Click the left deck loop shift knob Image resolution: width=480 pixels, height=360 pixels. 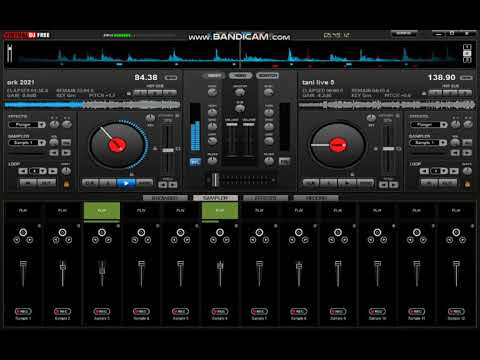(x=66, y=171)
